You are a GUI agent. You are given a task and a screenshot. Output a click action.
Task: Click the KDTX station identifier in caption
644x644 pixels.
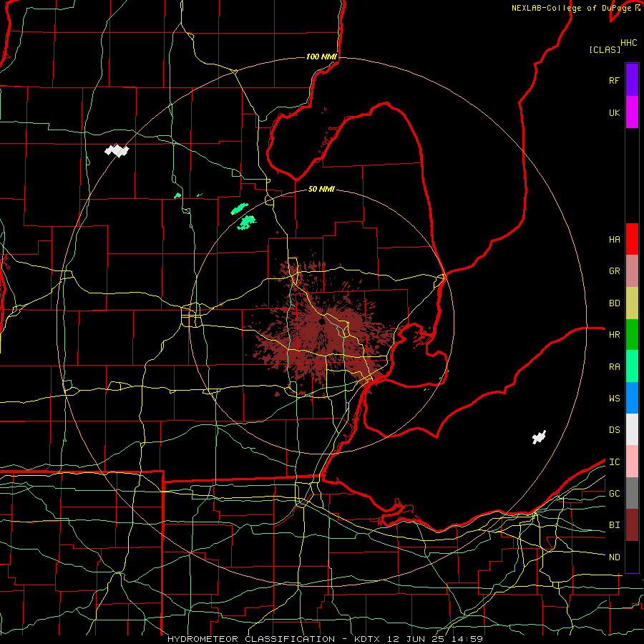pyautogui.click(x=368, y=639)
